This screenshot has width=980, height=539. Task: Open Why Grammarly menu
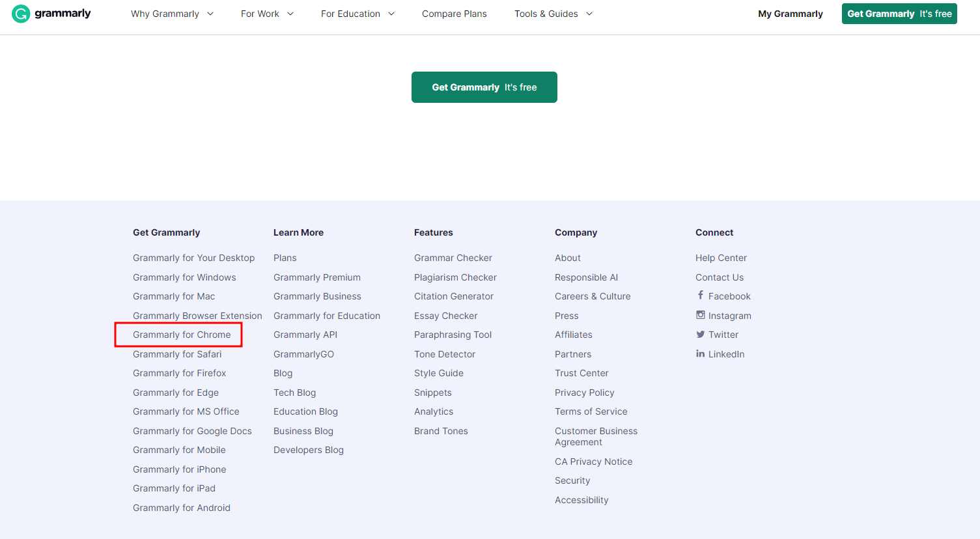pyautogui.click(x=172, y=14)
